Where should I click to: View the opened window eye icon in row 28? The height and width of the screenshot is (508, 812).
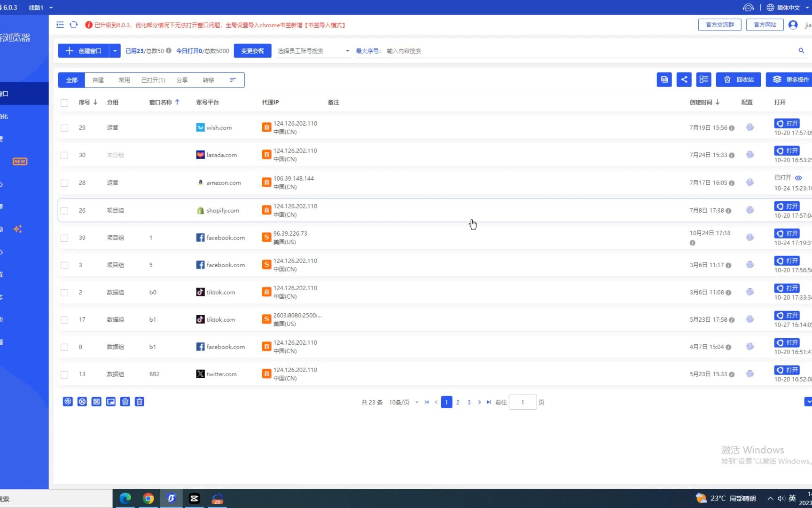[x=798, y=178]
